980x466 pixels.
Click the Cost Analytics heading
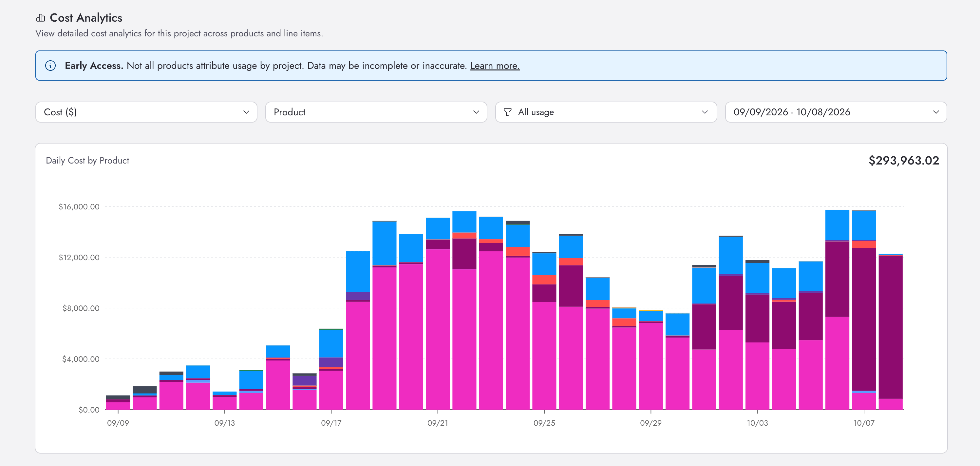click(86, 18)
